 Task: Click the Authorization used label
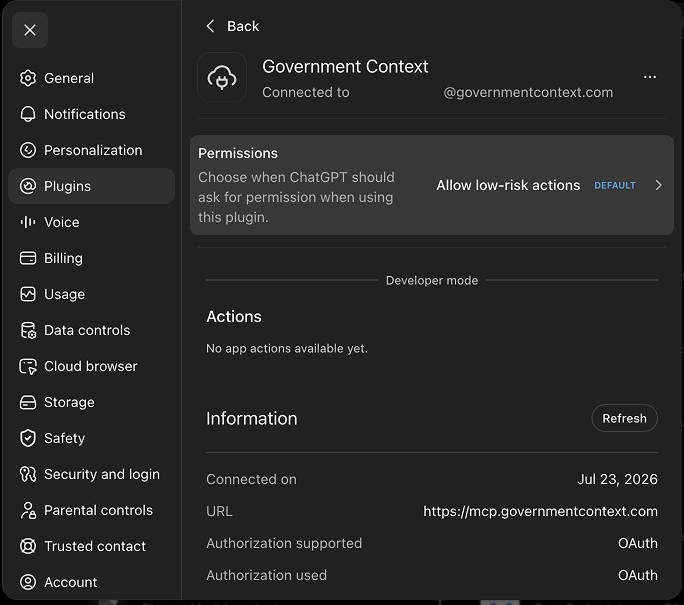pyautogui.click(x=267, y=575)
